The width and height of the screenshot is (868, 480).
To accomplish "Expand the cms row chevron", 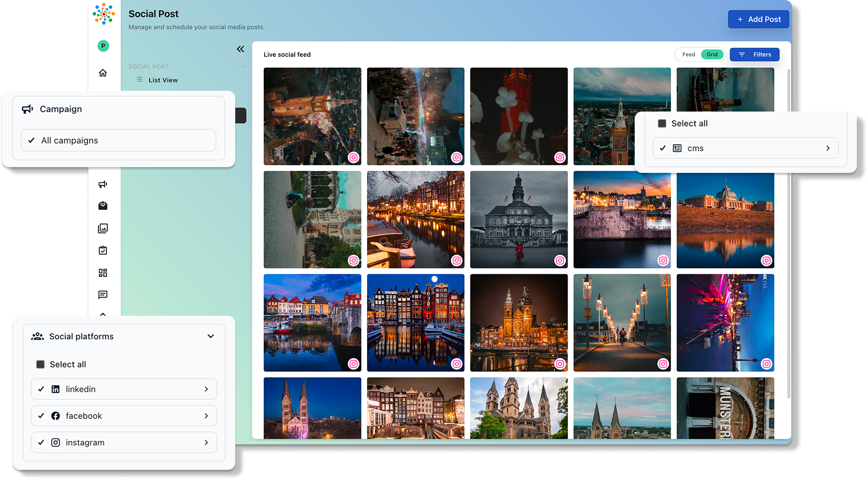I will point(827,148).
